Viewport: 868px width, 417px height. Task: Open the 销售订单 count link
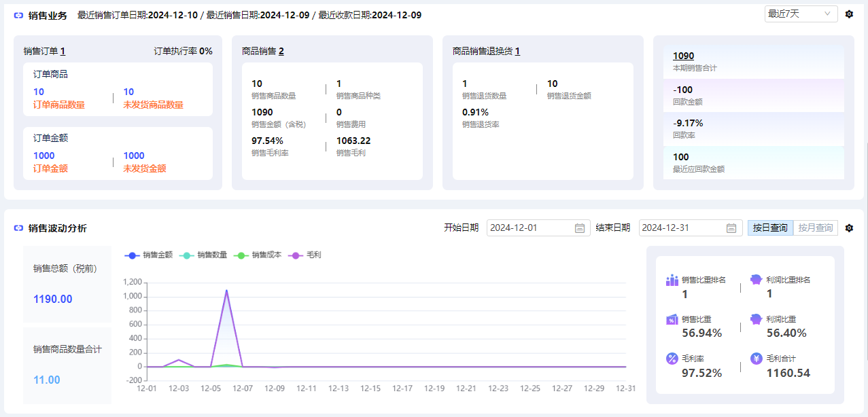pyautogui.click(x=63, y=52)
